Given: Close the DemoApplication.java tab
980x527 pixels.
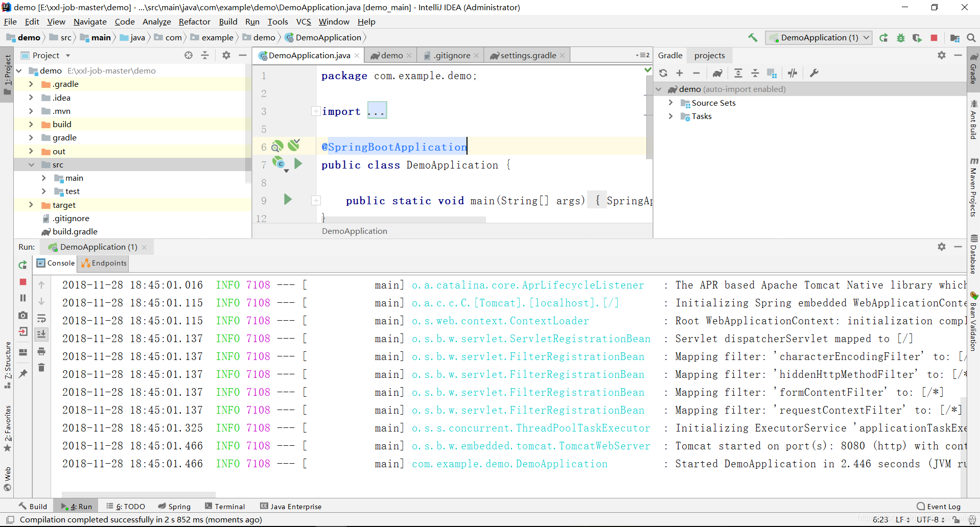Looking at the screenshot, I should [357, 55].
